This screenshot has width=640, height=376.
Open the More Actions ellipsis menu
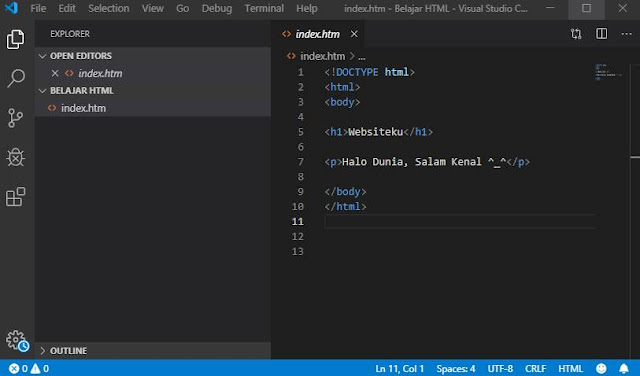click(626, 34)
